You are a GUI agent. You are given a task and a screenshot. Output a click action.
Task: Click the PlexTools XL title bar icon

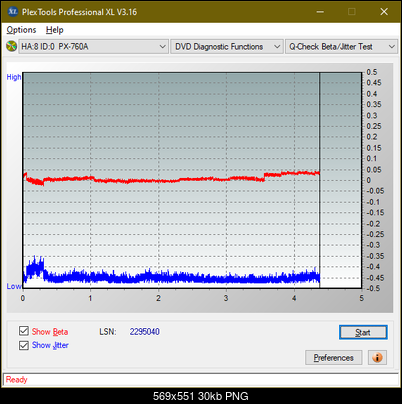click(x=12, y=12)
